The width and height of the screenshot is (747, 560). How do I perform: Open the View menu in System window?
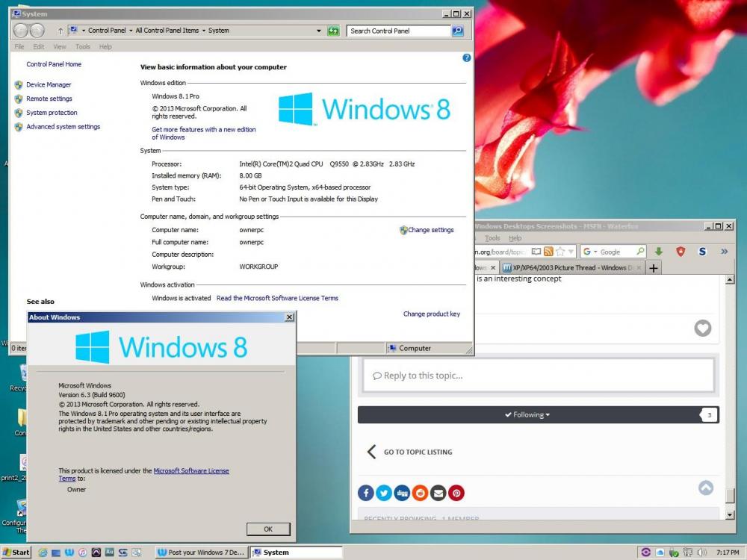click(x=60, y=46)
